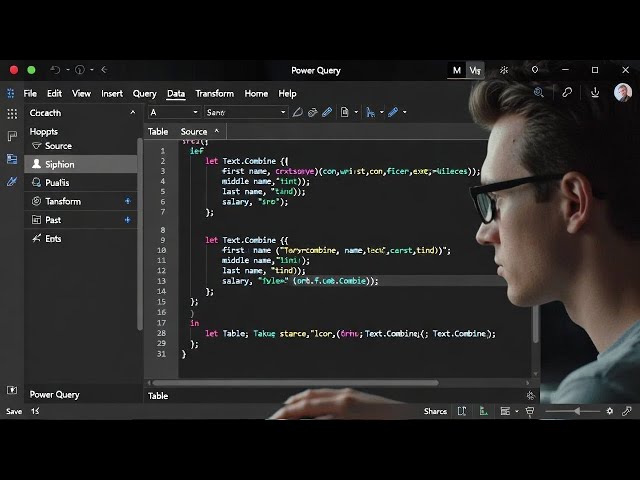
Task: Select the Past step
Action: click(x=81, y=220)
